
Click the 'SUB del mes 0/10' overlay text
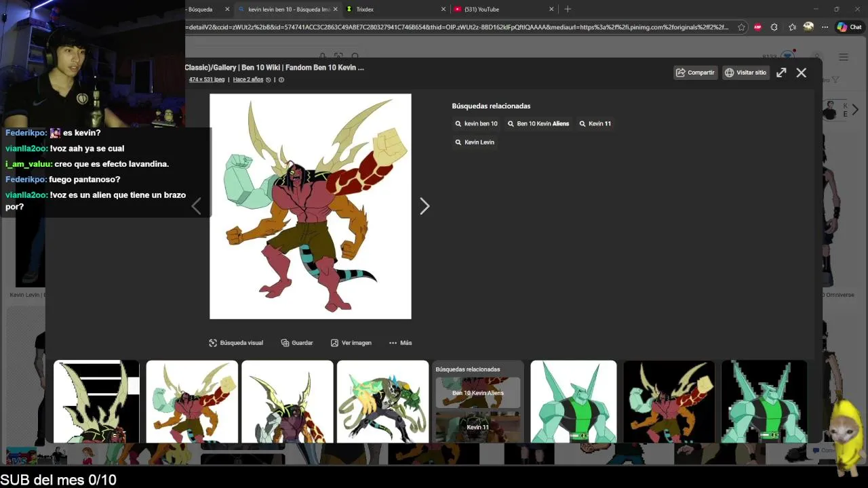coord(58,480)
